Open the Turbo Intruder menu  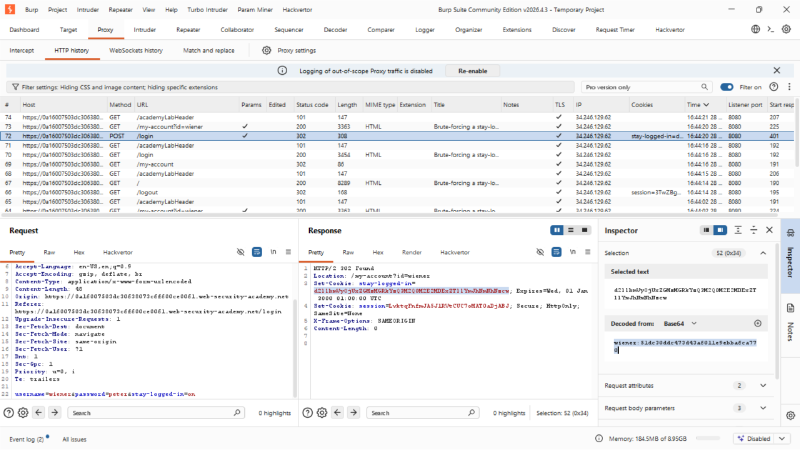207,10
